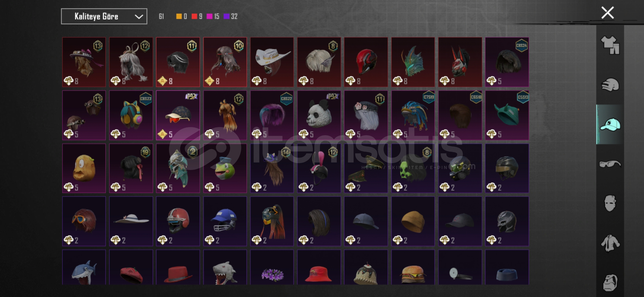Choose the cat-ear headphones C8S23 item

(x=131, y=115)
